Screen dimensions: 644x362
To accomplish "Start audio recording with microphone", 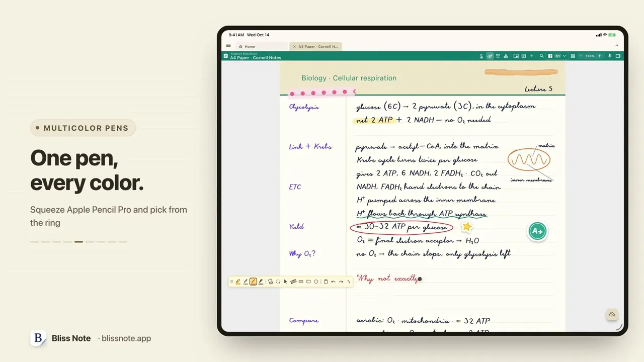I will [610, 56].
